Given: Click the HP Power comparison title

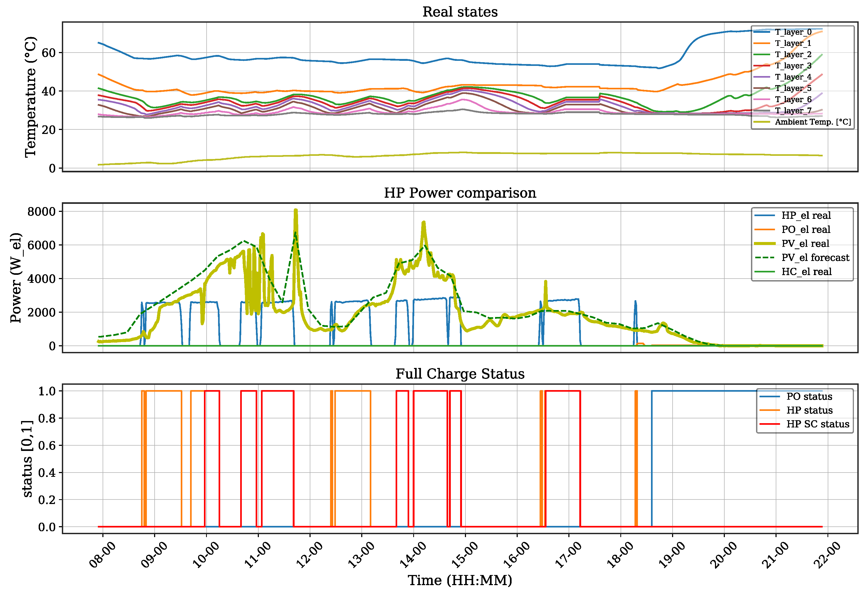Looking at the screenshot, I should tap(460, 193).
